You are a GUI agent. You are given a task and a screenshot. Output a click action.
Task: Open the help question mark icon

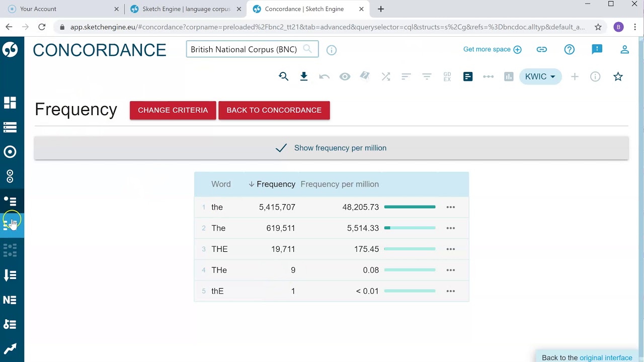[x=570, y=49]
